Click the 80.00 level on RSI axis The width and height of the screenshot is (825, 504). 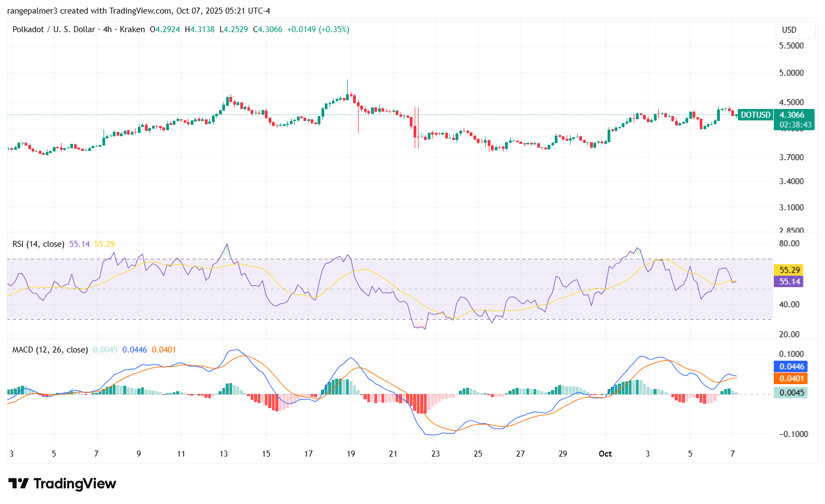[789, 244]
